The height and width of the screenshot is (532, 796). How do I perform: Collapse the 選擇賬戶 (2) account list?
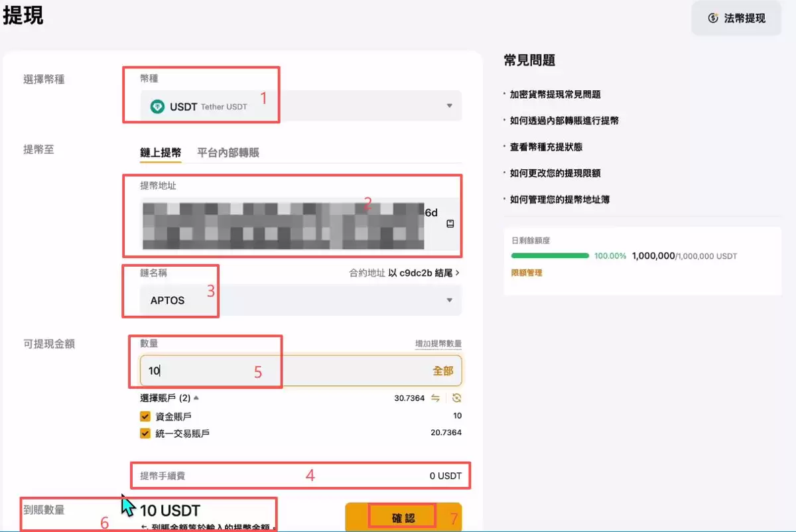pos(168,397)
